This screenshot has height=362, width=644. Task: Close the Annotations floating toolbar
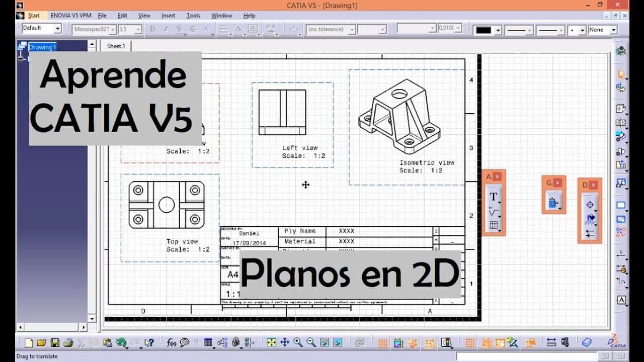pyautogui.click(x=497, y=176)
